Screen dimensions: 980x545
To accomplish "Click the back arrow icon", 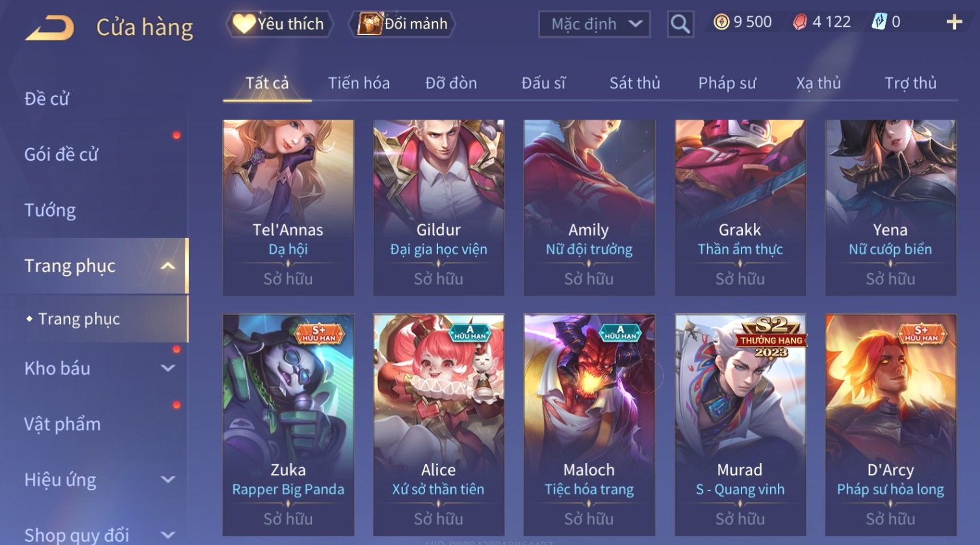I will 49,28.
